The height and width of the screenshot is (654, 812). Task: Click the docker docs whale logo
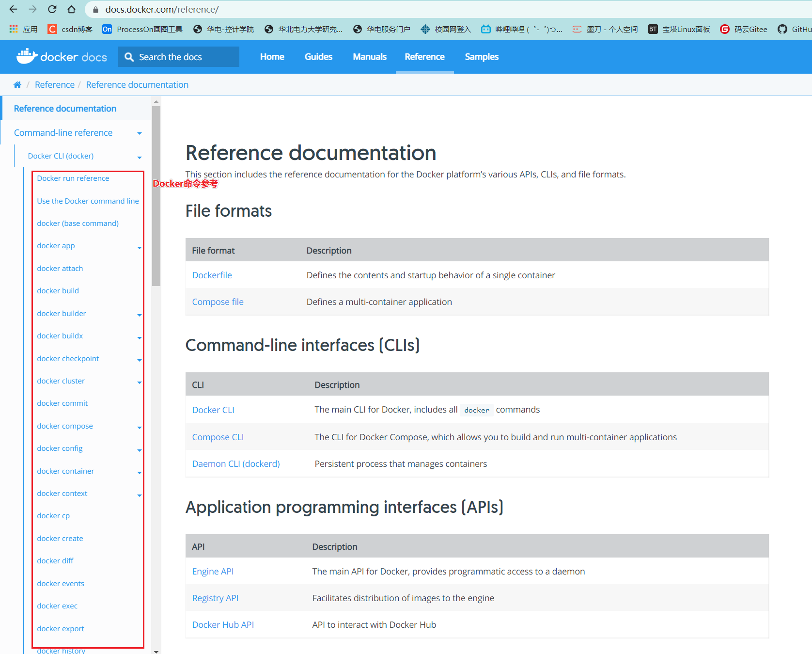(62, 57)
